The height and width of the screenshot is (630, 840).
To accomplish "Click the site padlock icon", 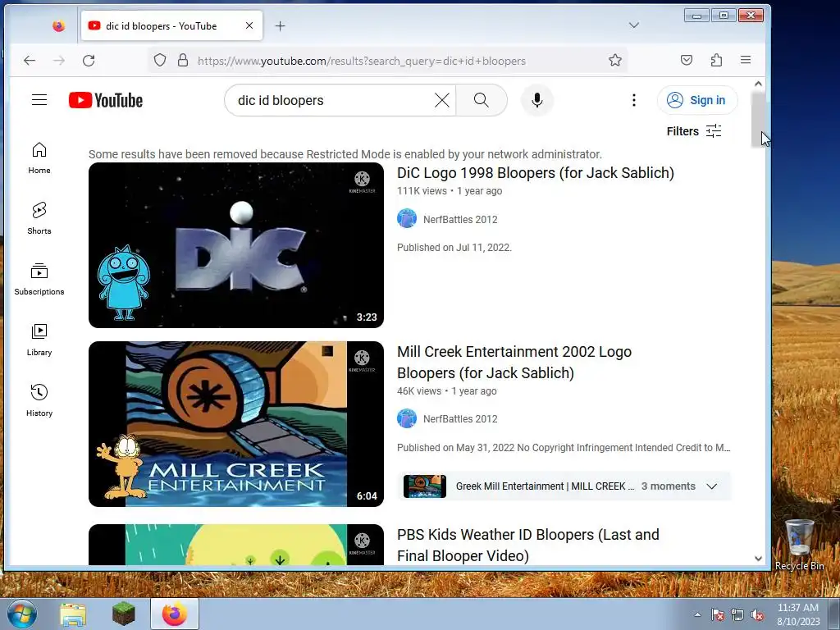I will [x=183, y=60].
